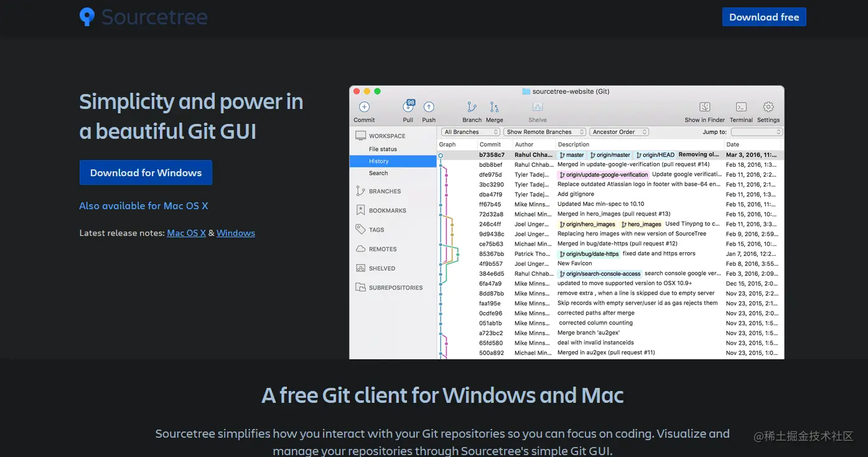Screen dimensions: 868x457
Task: Open the All Branches dropdown
Action: point(471,132)
